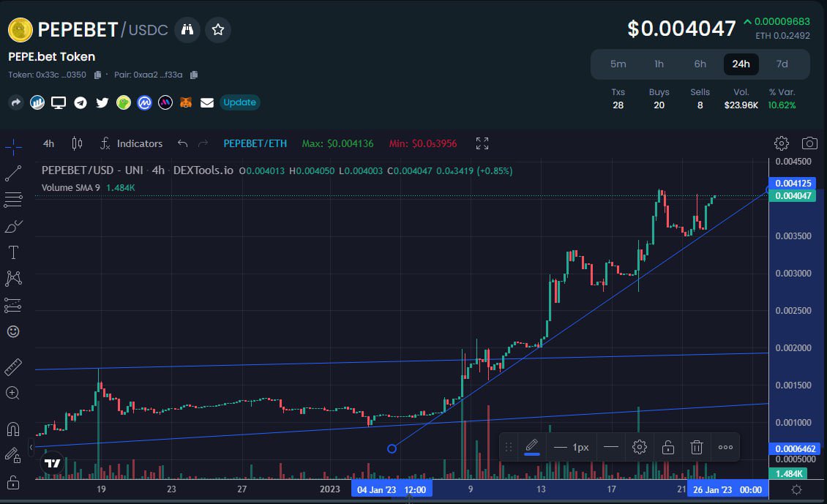Click the 26 Jan '23 00:00 time label

727,490
